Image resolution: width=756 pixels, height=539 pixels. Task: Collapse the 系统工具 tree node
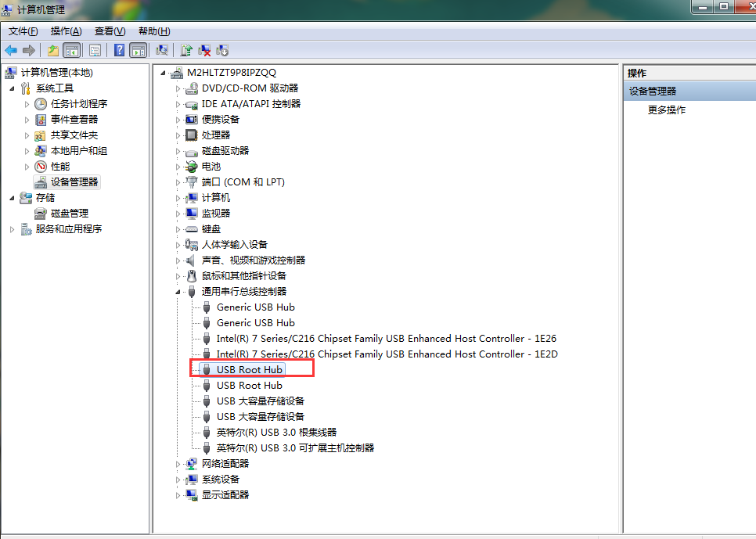(x=12, y=88)
